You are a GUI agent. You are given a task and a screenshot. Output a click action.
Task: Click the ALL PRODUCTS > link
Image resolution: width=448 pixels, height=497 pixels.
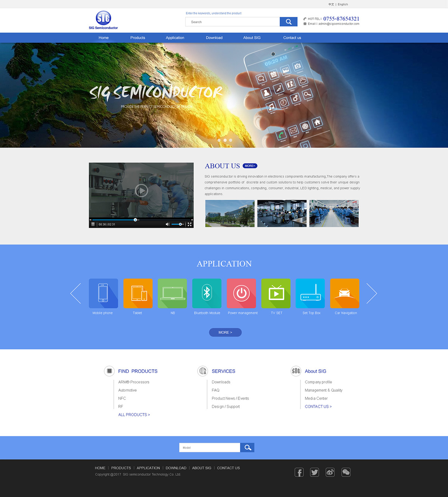click(x=134, y=415)
